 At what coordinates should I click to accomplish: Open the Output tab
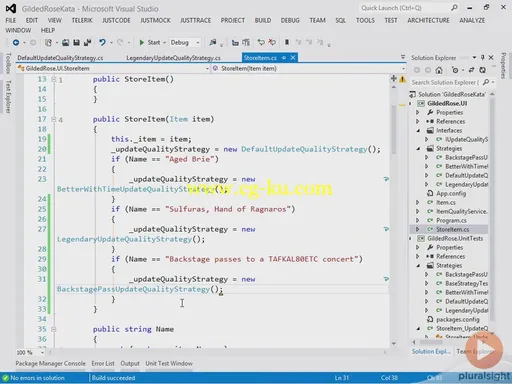point(130,363)
